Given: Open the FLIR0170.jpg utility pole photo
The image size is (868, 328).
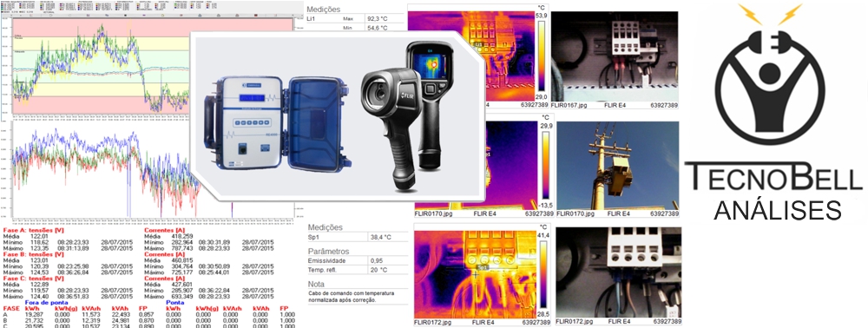Looking at the screenshot, I should coord(617,166).
